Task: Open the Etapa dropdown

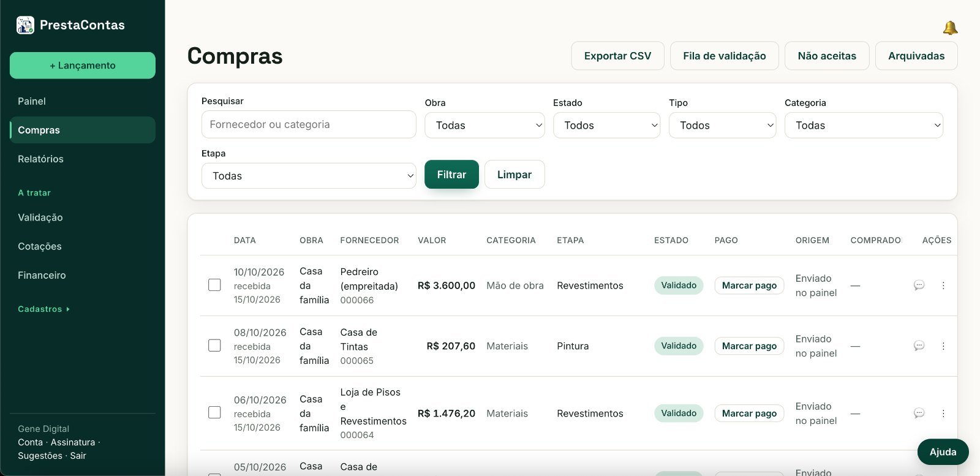Action: 309,176
